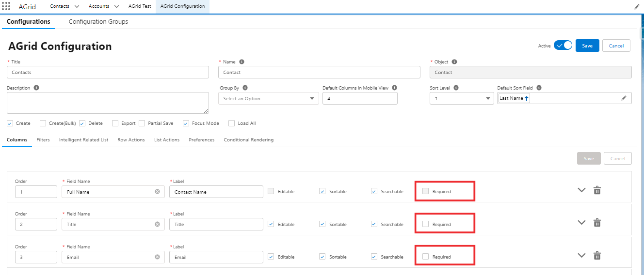Select the Configurations tab
The height and width of the screenshot is (275, 644).
pyautogui.click(x=28, y=22)
